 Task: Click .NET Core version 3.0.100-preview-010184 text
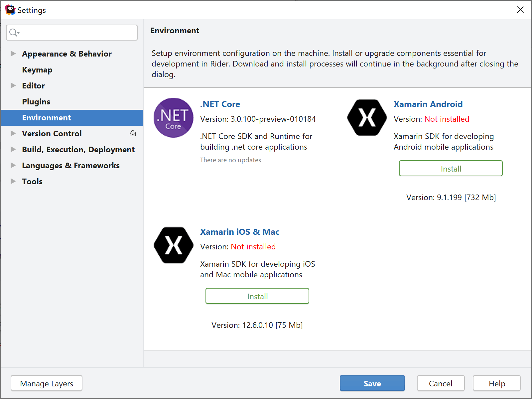(x=258, y=119)
